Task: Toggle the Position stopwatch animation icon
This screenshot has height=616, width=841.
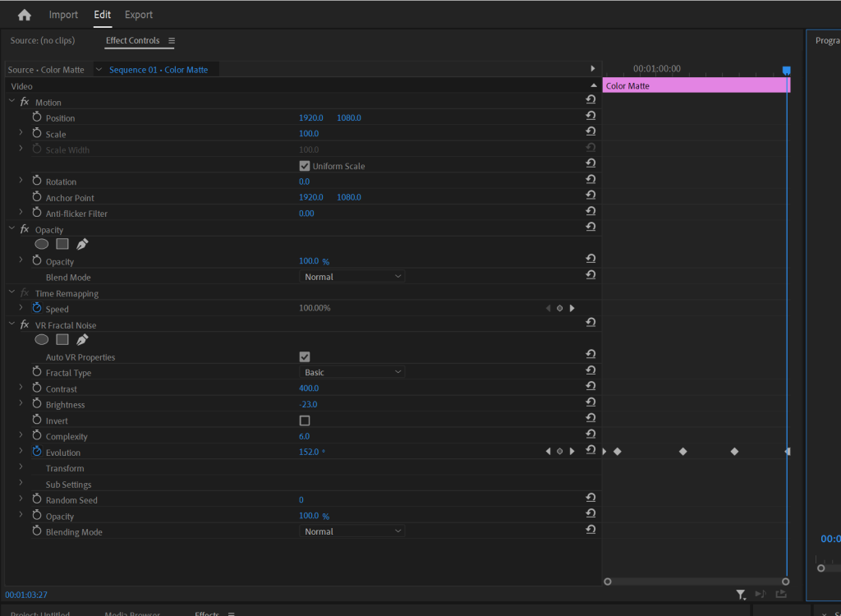Action: (37, 117)
